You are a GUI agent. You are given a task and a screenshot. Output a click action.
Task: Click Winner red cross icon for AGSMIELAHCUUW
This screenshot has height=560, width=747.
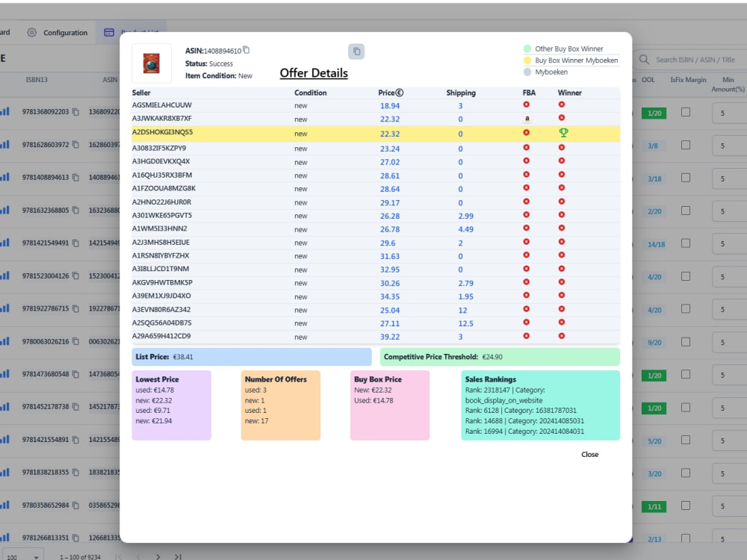tap(562, 105)
